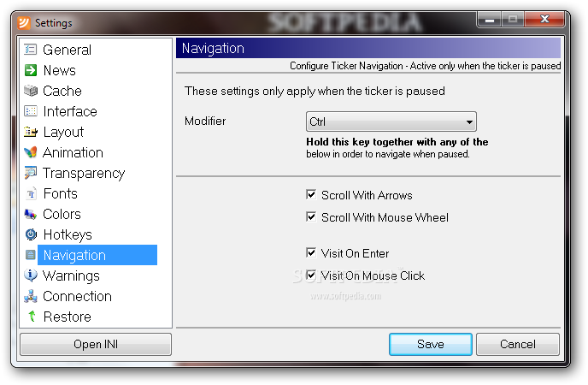Minimize the Settings window
The image size is (588, 385).
(490, 20)
